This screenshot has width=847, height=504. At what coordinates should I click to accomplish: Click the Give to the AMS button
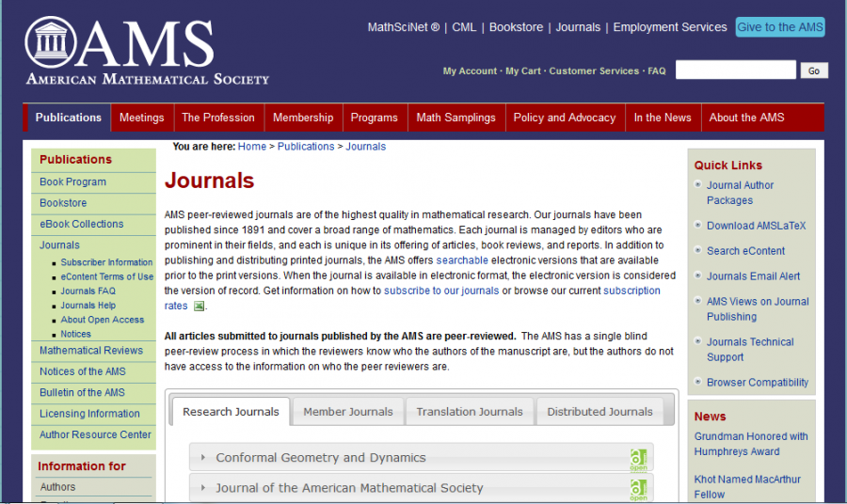(780, 27)
